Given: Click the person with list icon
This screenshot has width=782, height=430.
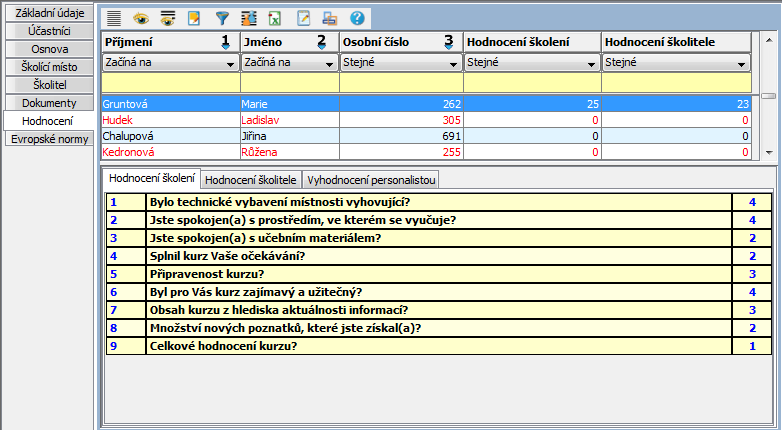Looking at the screenshot, I should click(248, 18).
